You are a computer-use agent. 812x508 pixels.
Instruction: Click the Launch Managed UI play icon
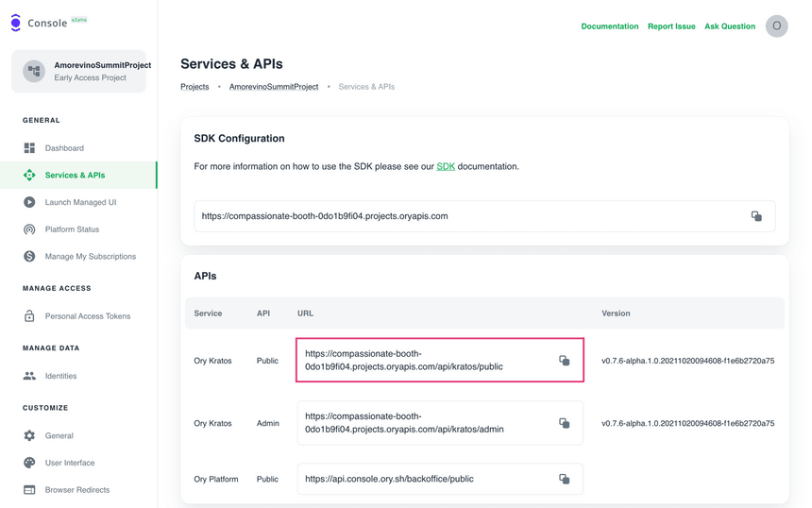pos(29,202)
